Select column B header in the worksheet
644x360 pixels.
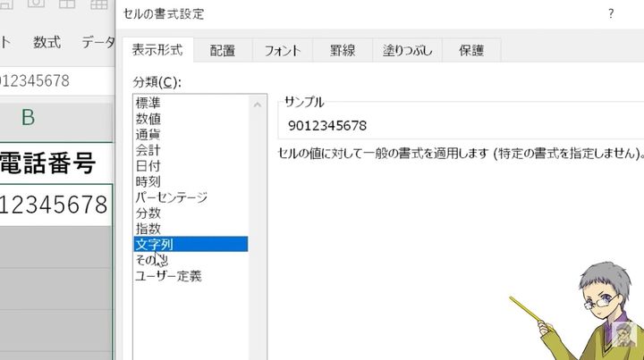click(x=55, y=118)
